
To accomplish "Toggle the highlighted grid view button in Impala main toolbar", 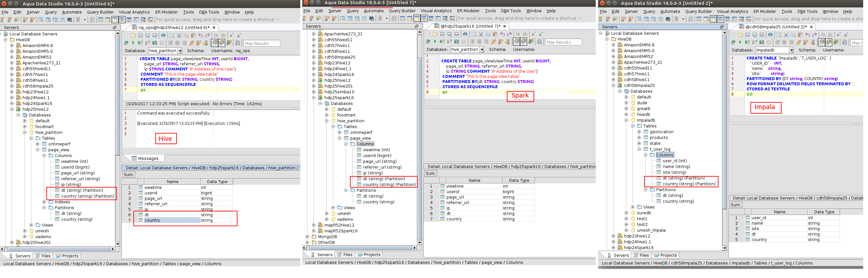I will click(720, 19).
